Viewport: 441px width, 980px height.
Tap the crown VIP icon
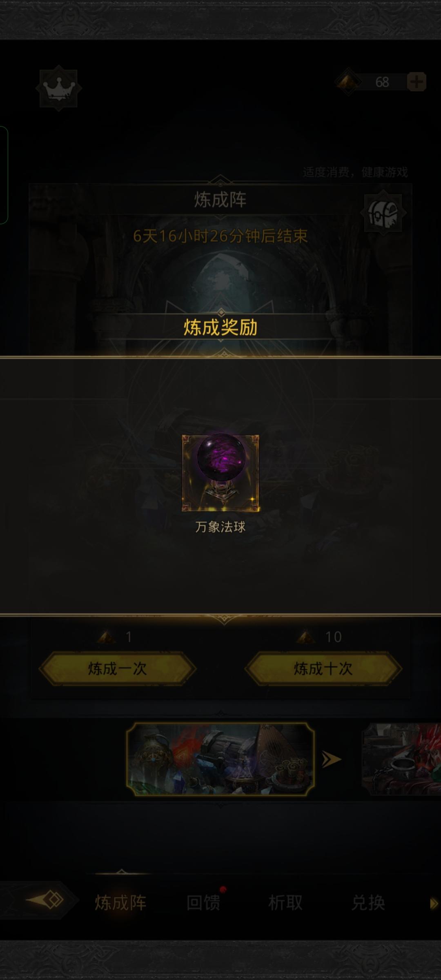[x=59, y=88]
